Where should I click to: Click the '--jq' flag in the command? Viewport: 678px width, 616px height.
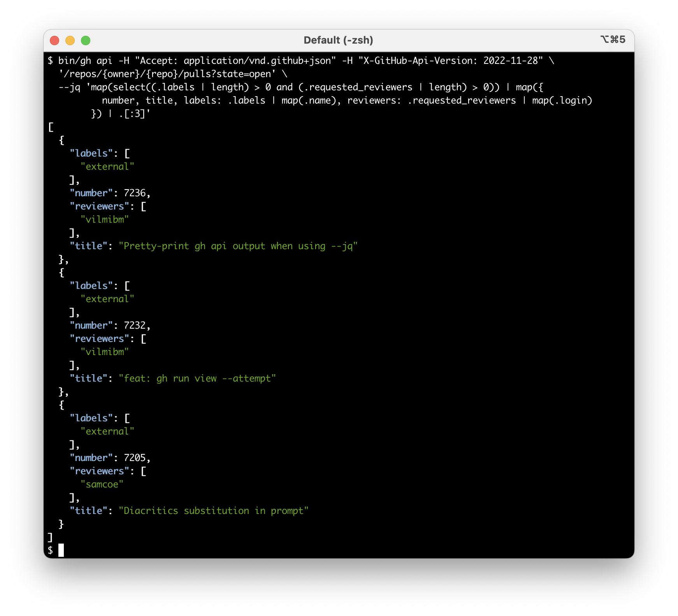69,87
